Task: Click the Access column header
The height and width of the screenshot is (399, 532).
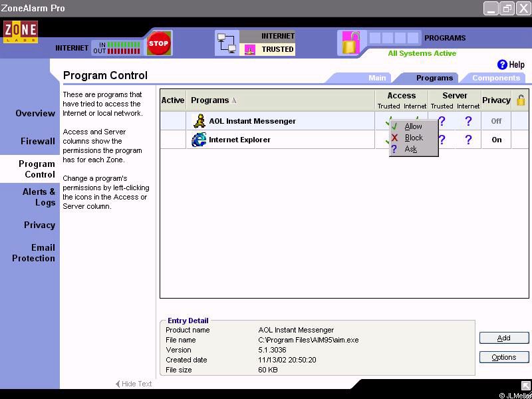Action: click(x=402, y=96)
